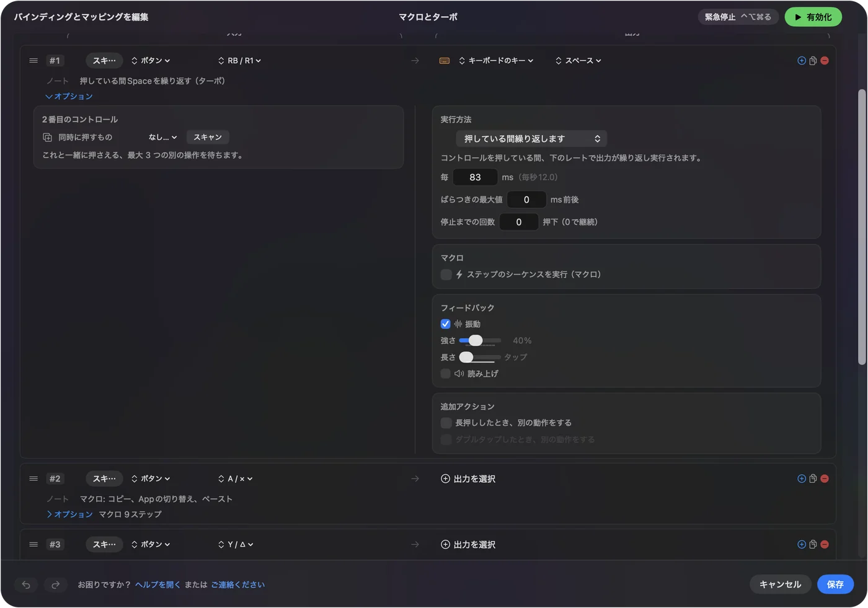This screenshot has width=868, height=608.
Task: Enable the 読み上げ checkbox
Action: point(445,374)
